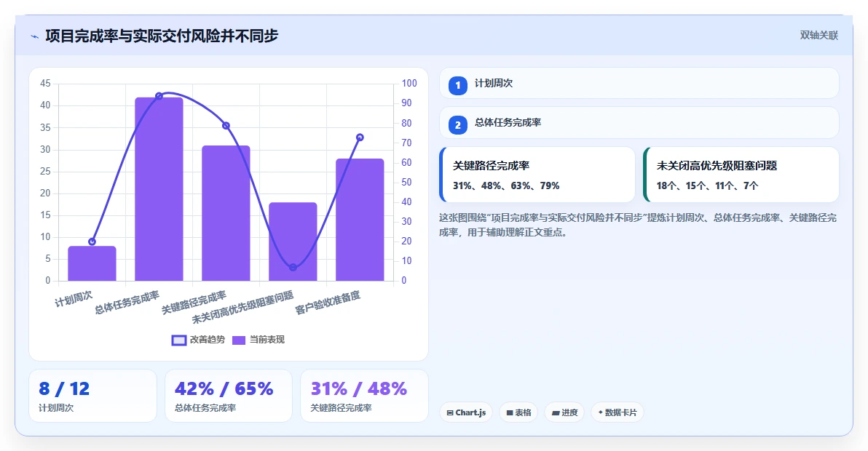Click the 关键路径完成率 bar in the chart

226,213
